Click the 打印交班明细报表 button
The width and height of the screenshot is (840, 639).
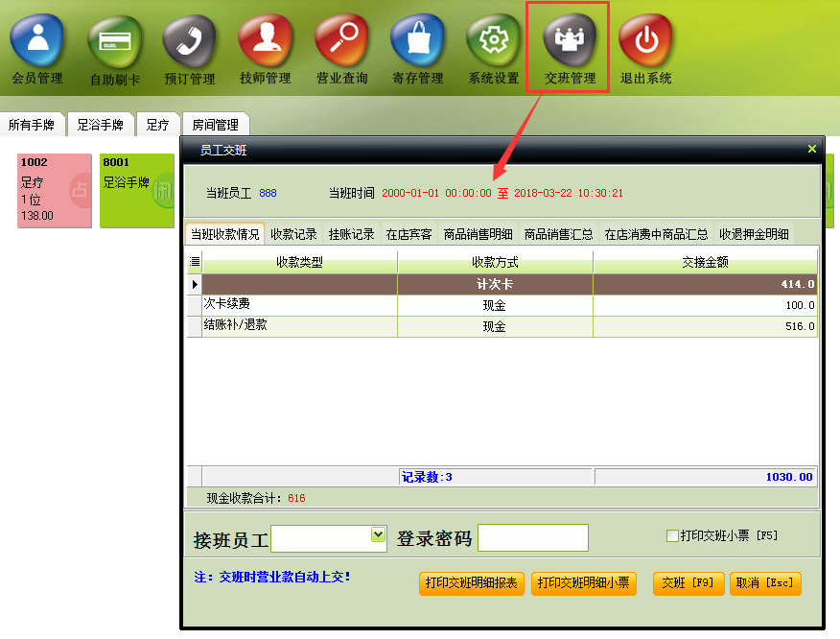click(x=472, y=583)
